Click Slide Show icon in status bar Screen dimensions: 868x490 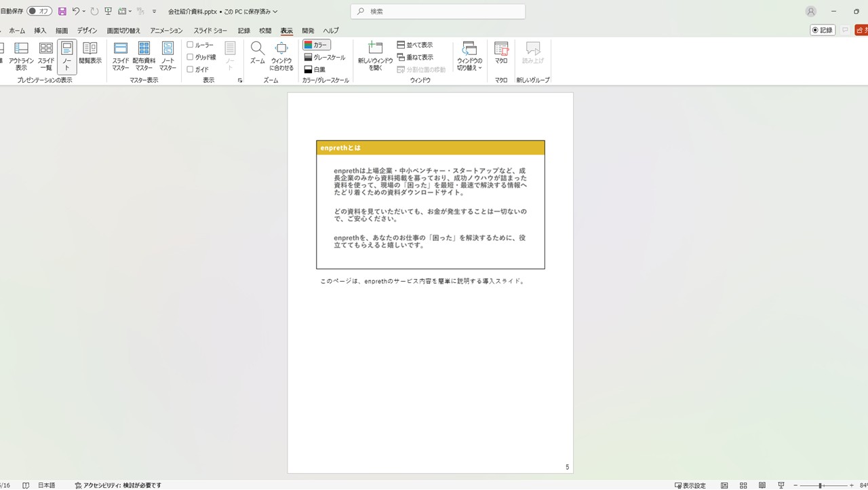[x=782, y=485]
